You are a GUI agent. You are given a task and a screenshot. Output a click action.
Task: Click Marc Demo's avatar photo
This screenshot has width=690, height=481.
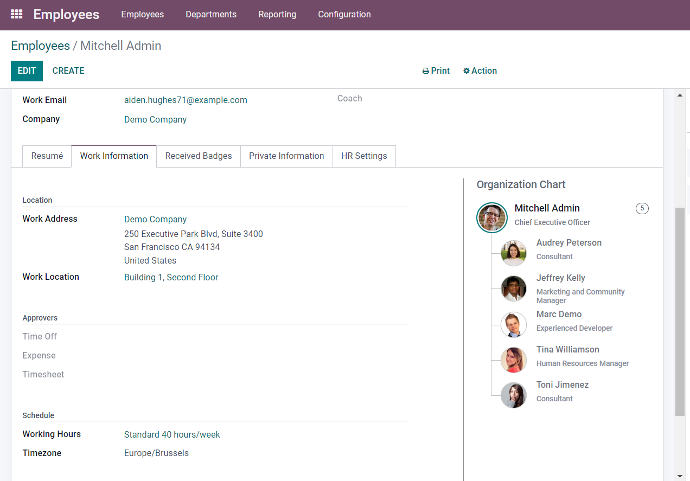coord(514,324)
